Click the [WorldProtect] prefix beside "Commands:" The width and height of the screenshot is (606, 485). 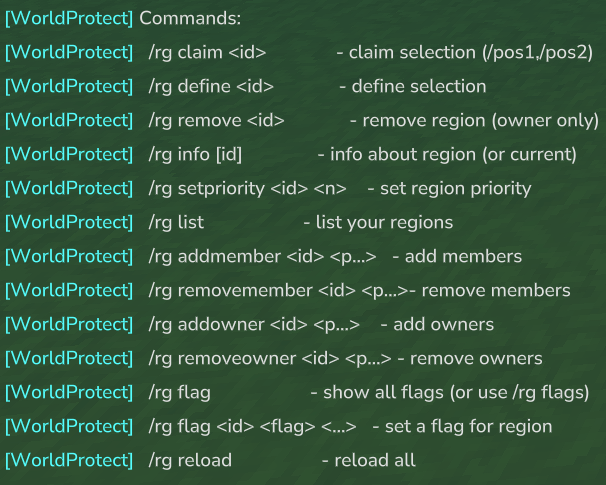point(68,18)
